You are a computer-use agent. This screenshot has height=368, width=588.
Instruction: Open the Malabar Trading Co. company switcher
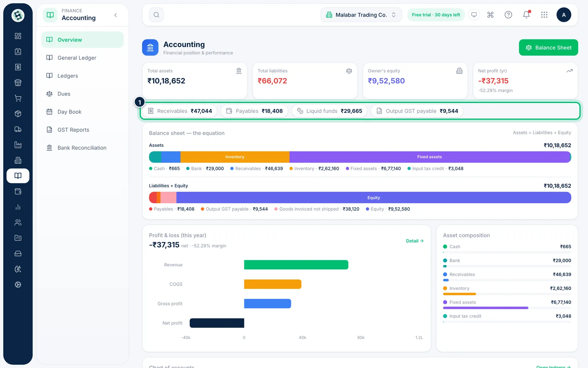click(361, 15)
